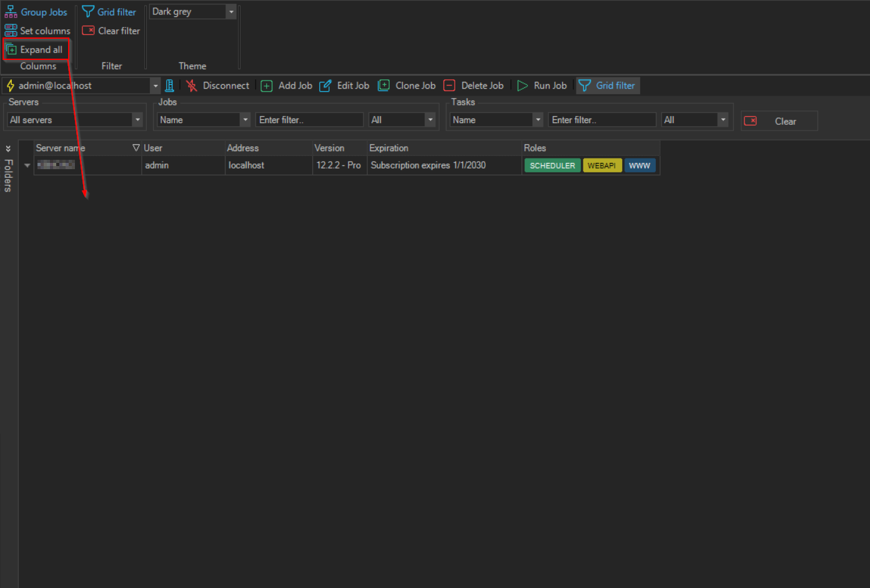870x588 pixels.
Task: Click the Group Jobs icon
Action: (x=11, y=12)
